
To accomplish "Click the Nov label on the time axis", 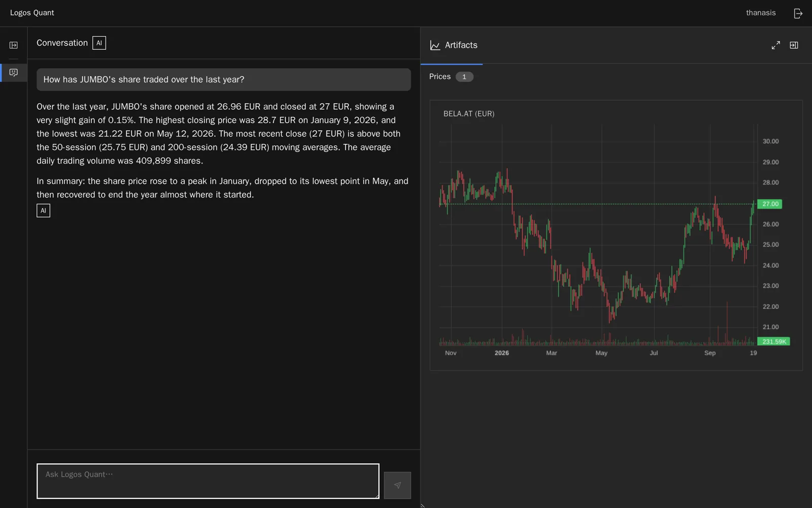I will [x=451, y=353].
